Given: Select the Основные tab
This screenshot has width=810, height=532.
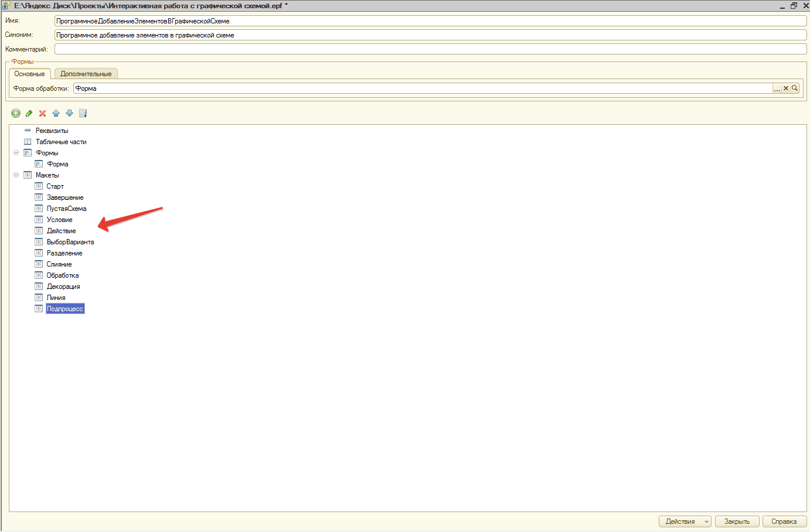Looking at the screenshot, I should point(29,74).
